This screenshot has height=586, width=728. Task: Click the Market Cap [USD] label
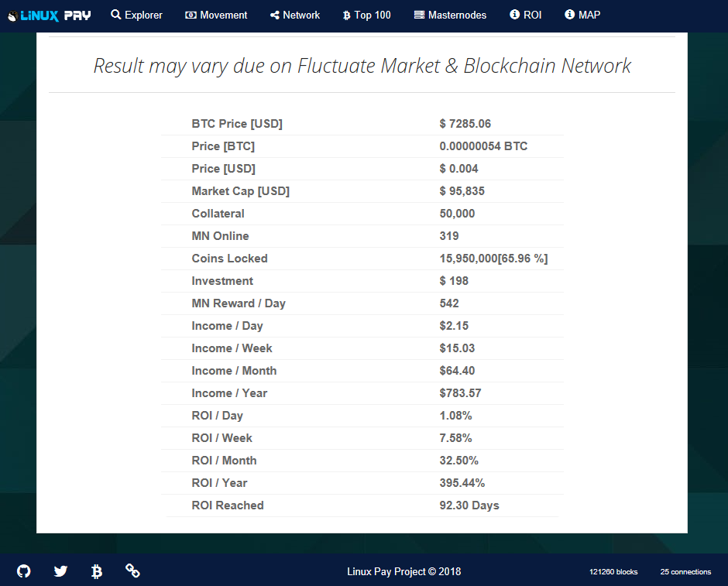point(240,191)
